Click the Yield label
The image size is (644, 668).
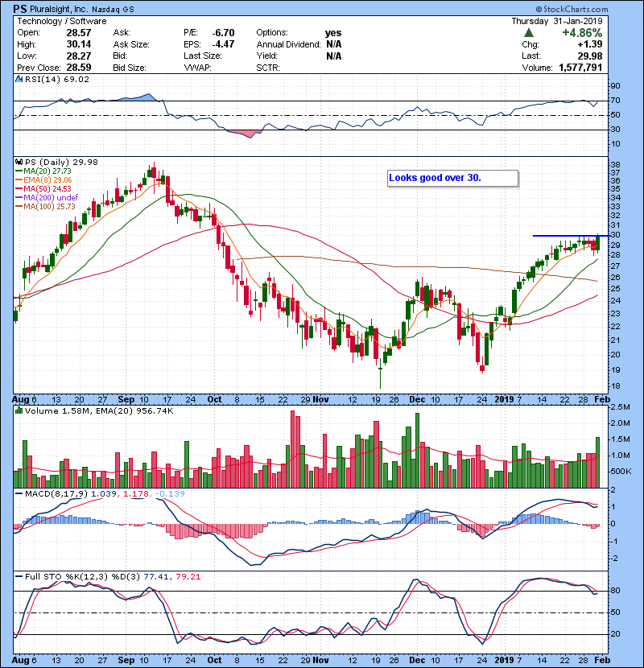click(266, 56)
